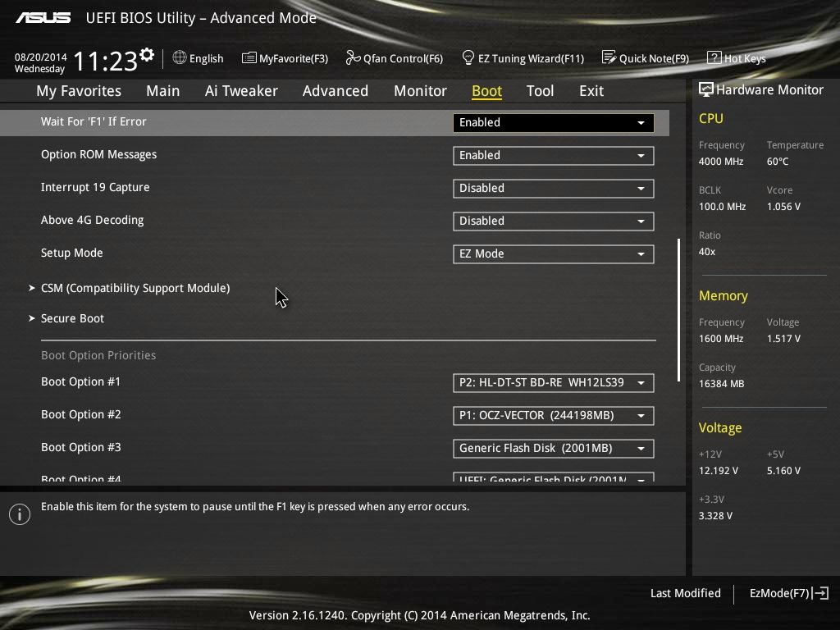Go to Ai Tweaker tab
Image resolution: width=840 pixels, height=630 pixels.
(241, 90)
